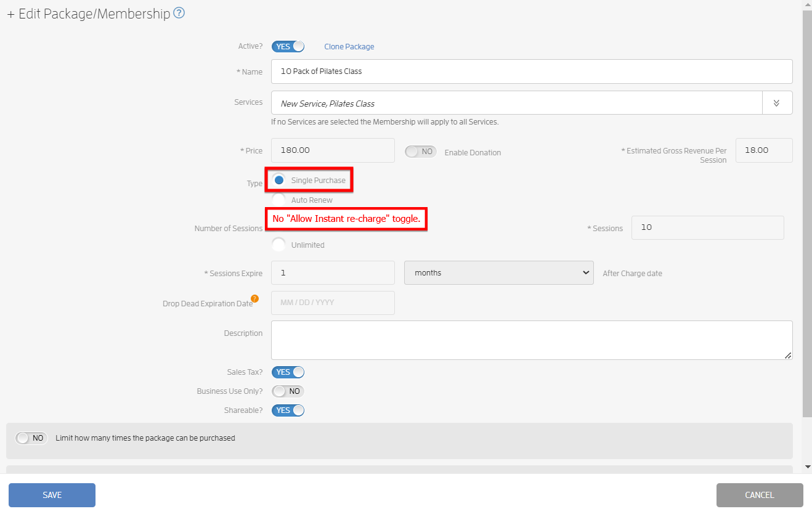
Task: Click the 'Limit how many times the package can be purchased' text
Action: point(145,438)
